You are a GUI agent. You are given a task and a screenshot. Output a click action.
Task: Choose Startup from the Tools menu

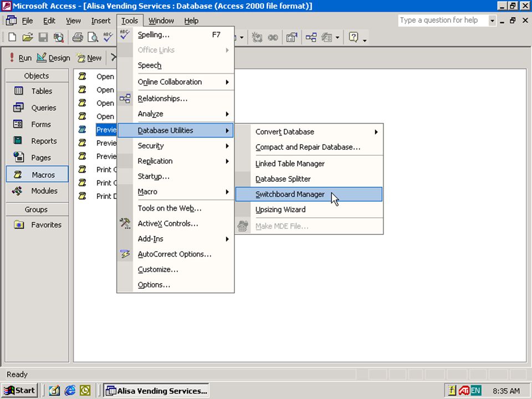pos(176,176)
